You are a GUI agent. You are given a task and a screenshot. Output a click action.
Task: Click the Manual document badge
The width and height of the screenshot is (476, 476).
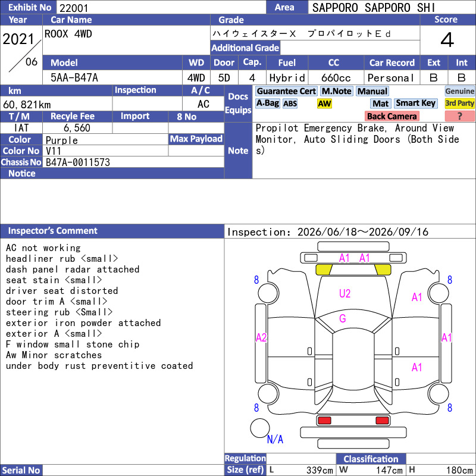[372, 91]
